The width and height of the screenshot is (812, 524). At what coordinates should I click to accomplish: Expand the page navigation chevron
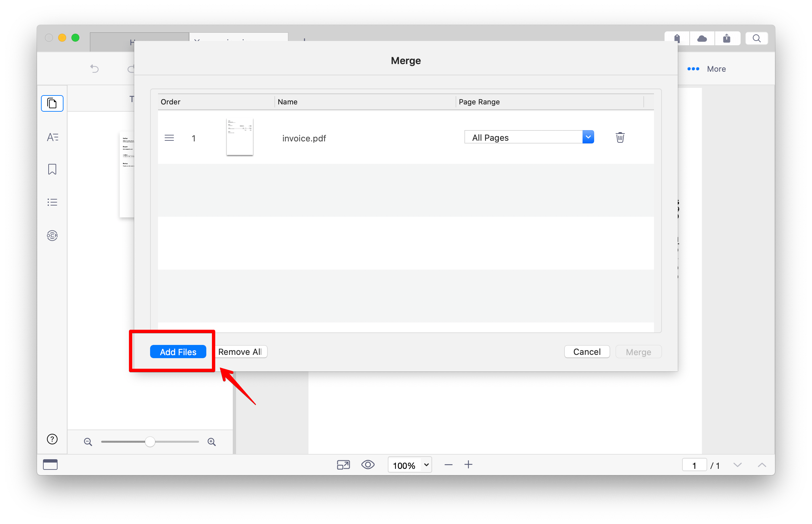[x=737, y=465]
